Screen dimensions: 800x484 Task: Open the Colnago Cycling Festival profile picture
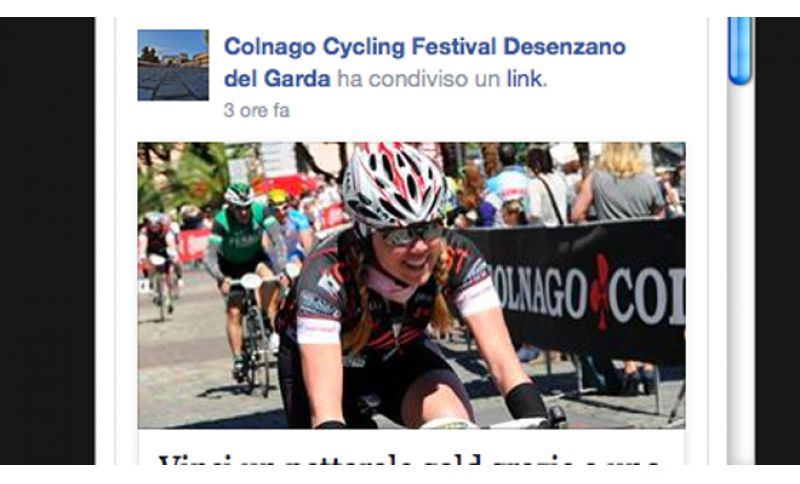tap(173, 65)
